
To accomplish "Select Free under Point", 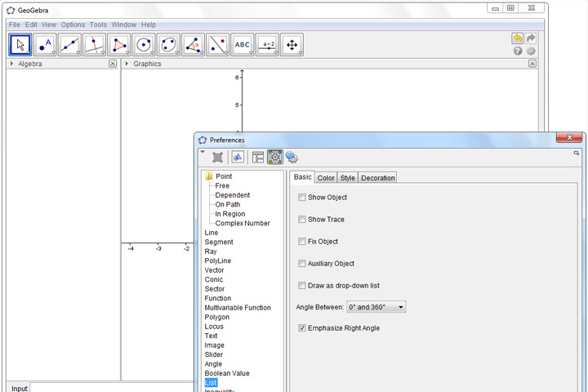I will click(222, 185).
